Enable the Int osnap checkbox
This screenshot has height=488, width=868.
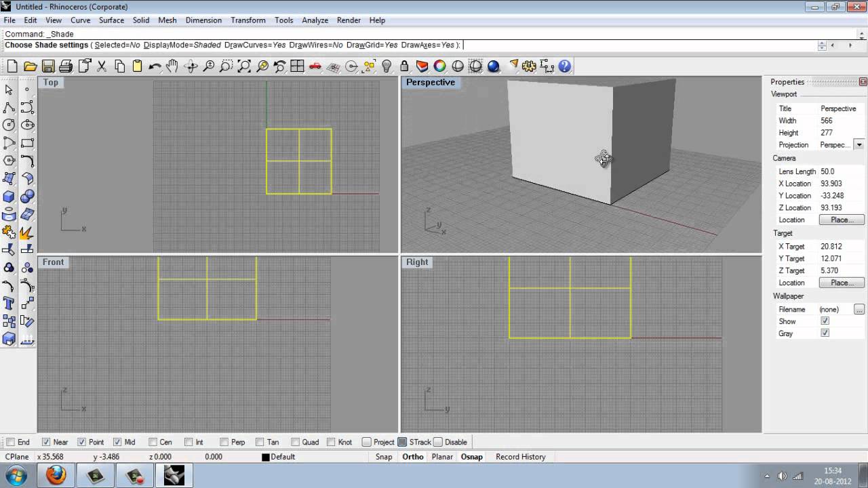[x=189, y=442]
